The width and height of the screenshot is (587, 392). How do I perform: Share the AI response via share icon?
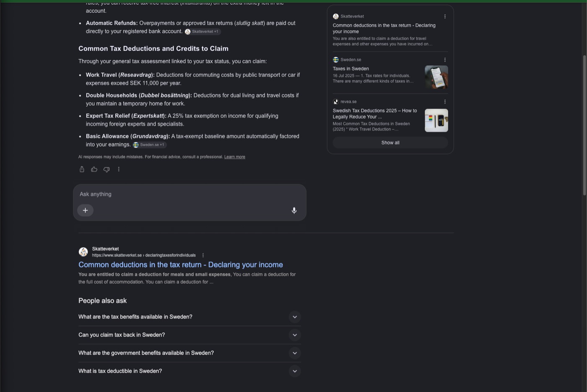tap(82, 169)
